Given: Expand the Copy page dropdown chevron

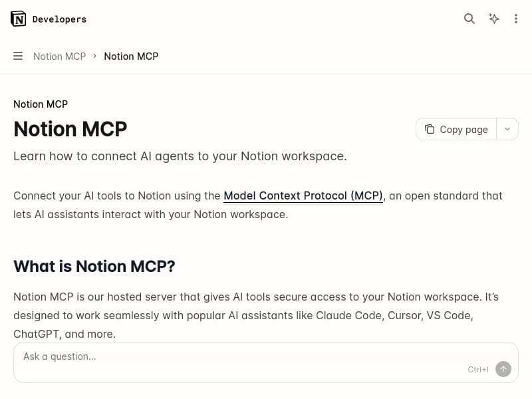Looking at the screenshot, I should (x=507, y=129).
